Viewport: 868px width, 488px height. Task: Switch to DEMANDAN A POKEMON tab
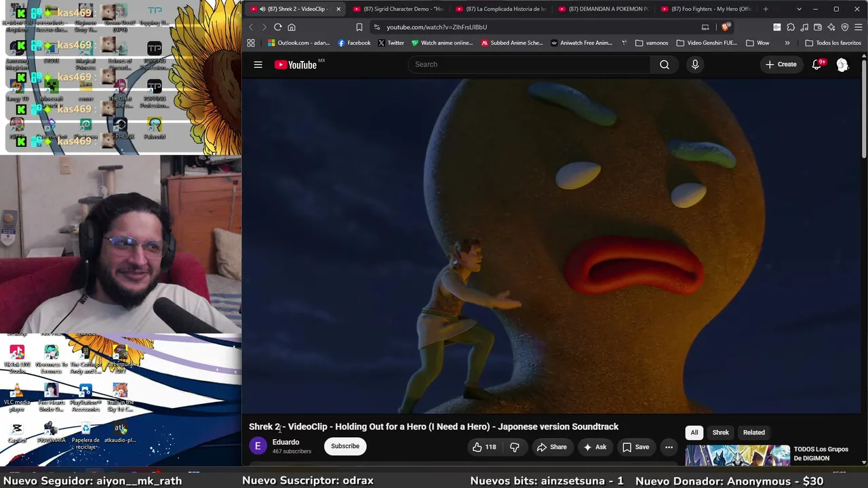pos(603,9)
